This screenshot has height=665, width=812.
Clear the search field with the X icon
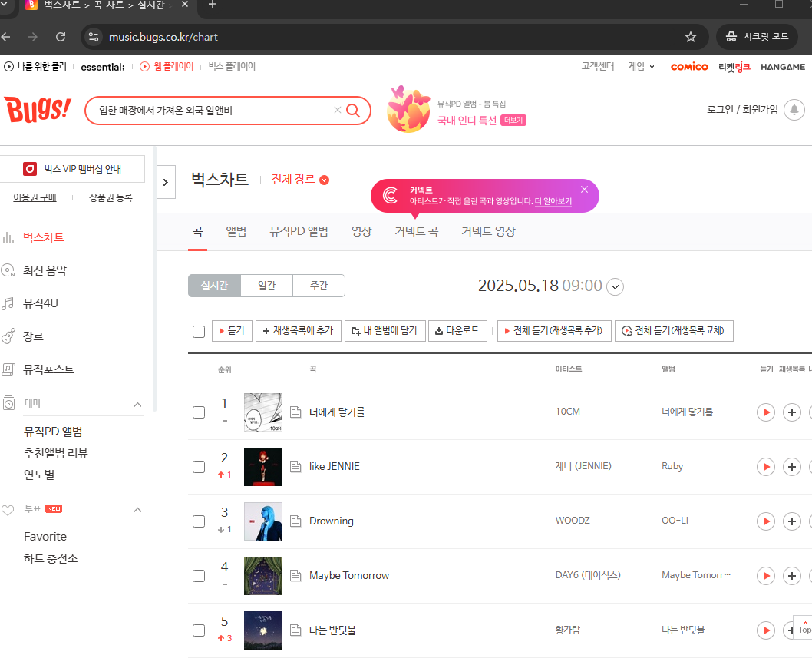coord(337,110)
